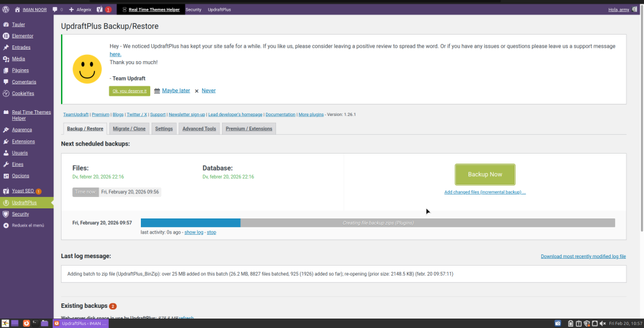Go to Mèdia library in sidebar
The height and width of the screenshot is (328, 644).
coord(18,59)
